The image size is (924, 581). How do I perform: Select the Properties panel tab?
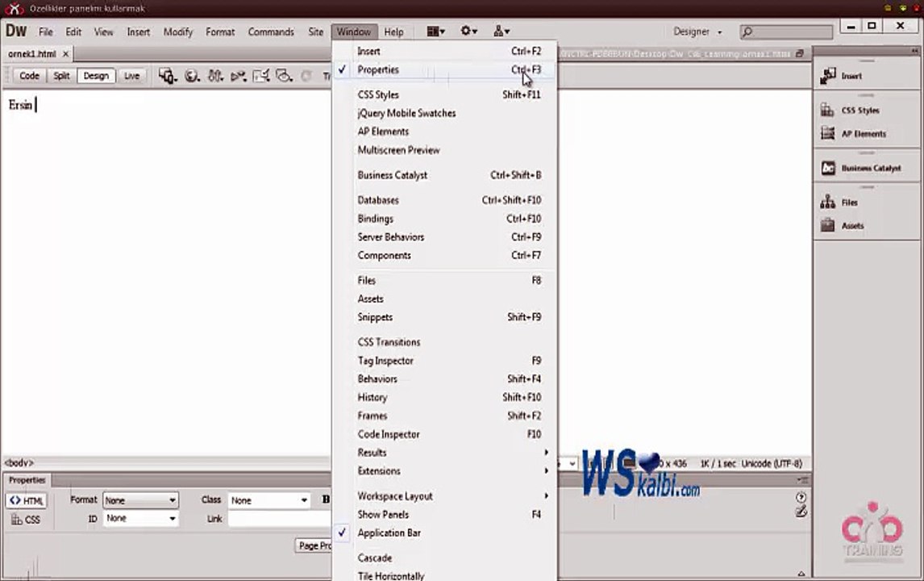[27, 480]
